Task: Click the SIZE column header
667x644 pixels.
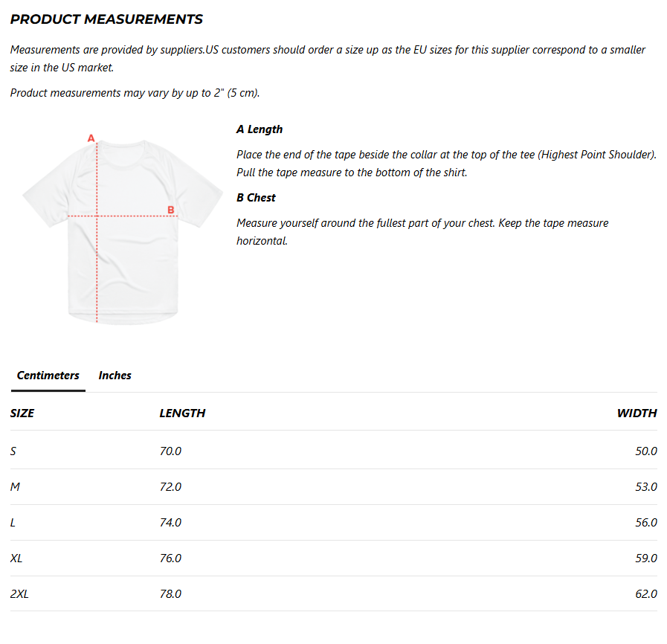Action: coord(22,413)
